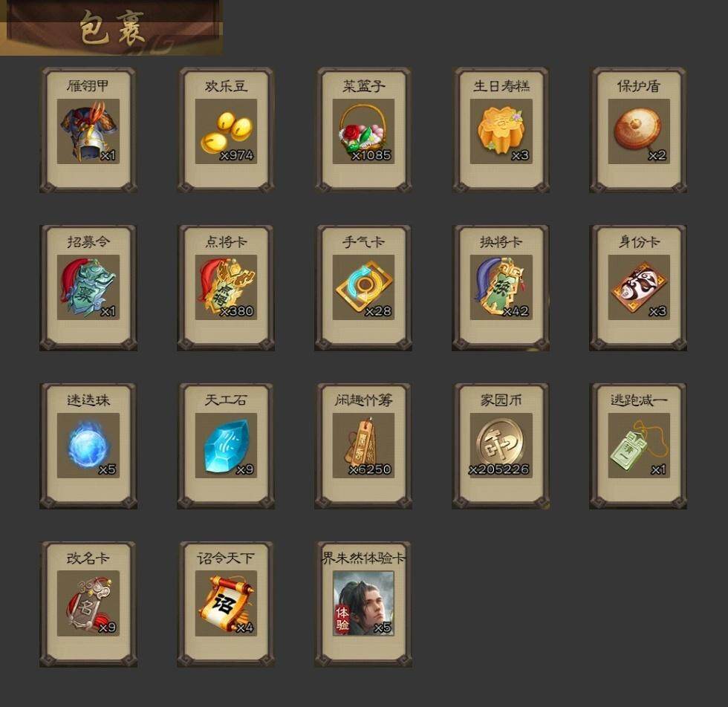Open the 闲趣竹筹 bamboo tokens item
728x707 pixels.
(x=363, y=446)
